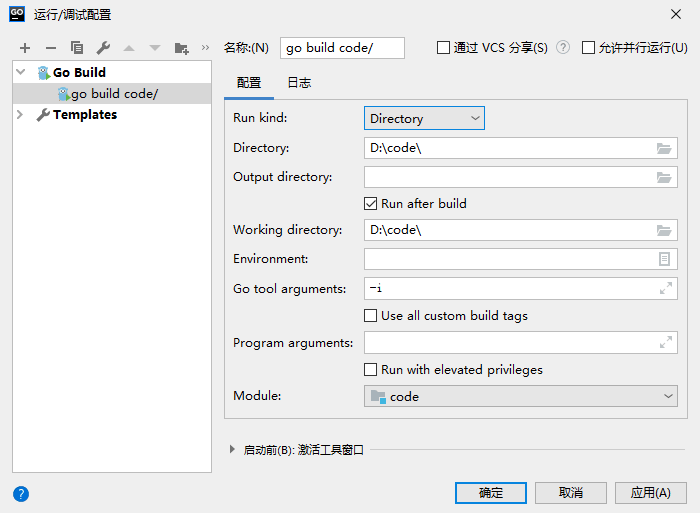This screenshot has width=700, height=513.
Task: Browse for the Output directory folder
Action: click(x=664, y=177)
